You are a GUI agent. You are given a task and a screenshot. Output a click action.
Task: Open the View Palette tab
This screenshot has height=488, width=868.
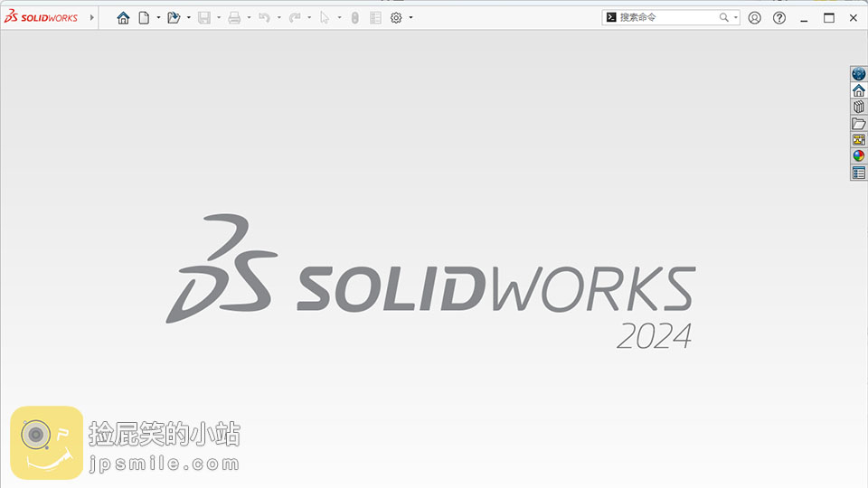click(x=858, y=139)
